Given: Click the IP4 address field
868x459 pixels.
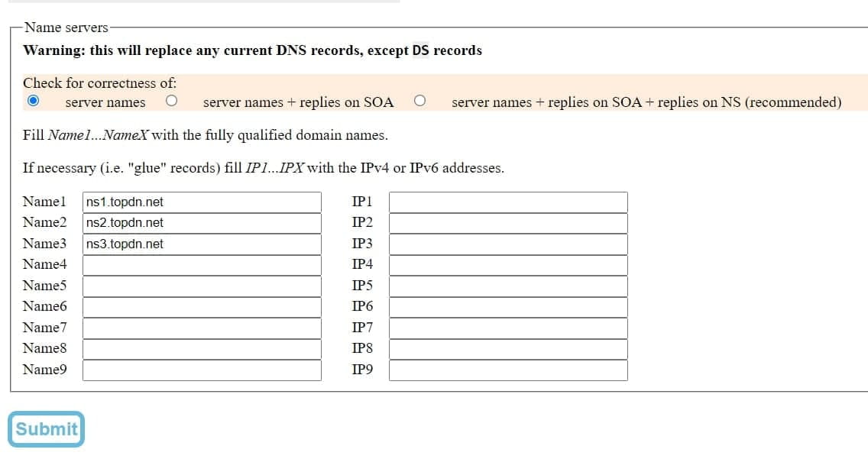Looking at the screenshot, I should (508, 266).
